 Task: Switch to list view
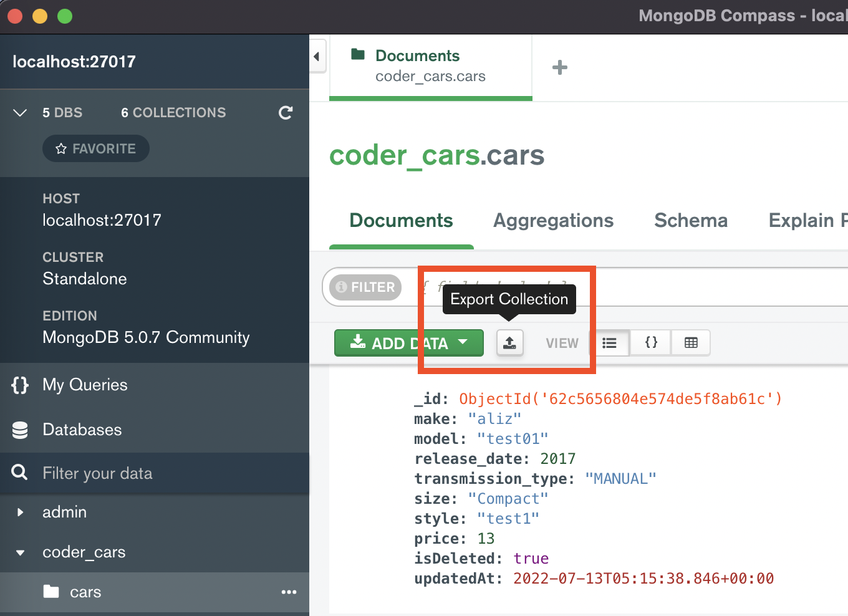coord(610,343)
